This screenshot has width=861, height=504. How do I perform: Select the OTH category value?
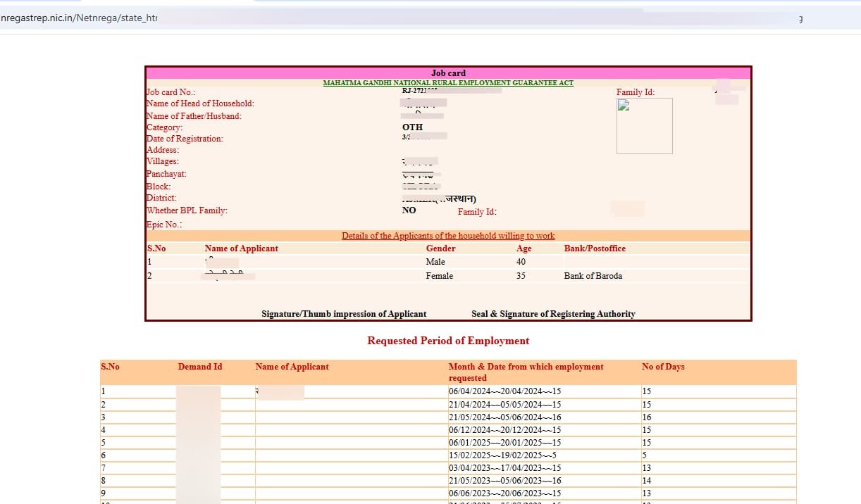click(x=412, y=127)
